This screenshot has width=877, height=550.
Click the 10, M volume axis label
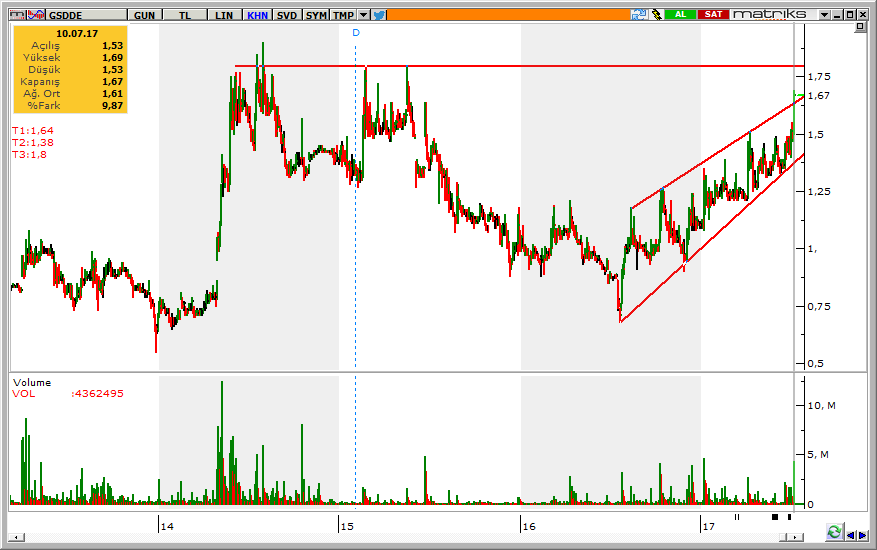click(x=822, y=406)
